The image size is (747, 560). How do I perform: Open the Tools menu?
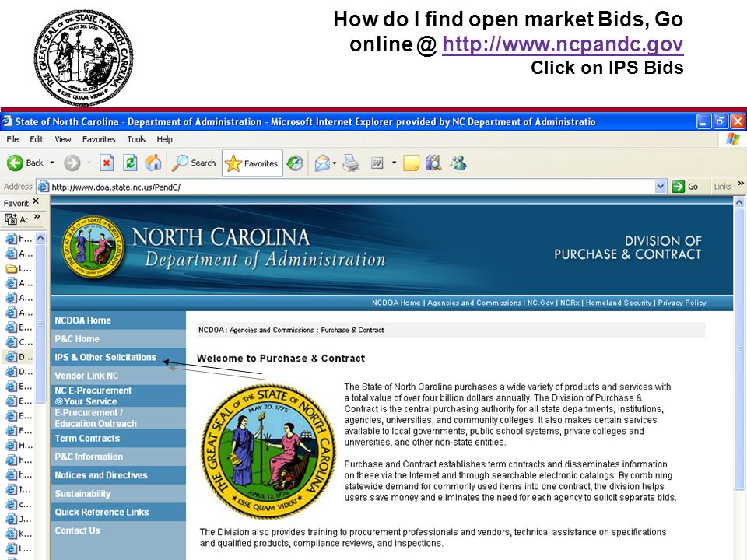click(135, 139)
